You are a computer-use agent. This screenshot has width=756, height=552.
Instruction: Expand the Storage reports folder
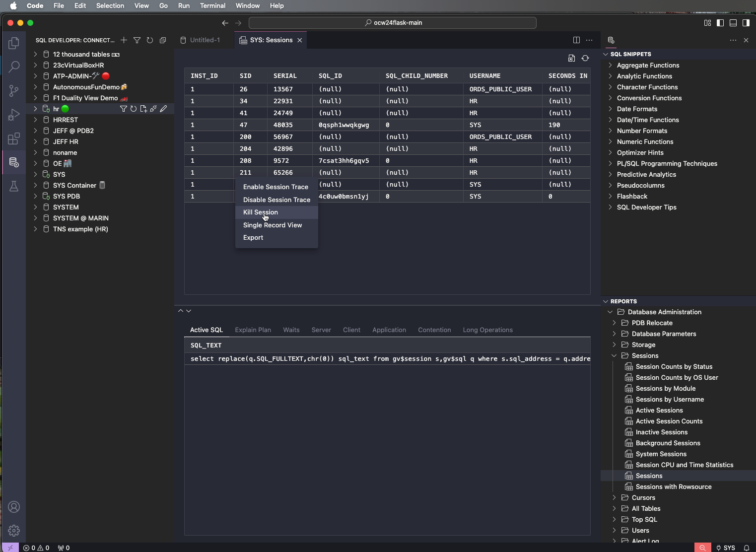coord(614,345)
